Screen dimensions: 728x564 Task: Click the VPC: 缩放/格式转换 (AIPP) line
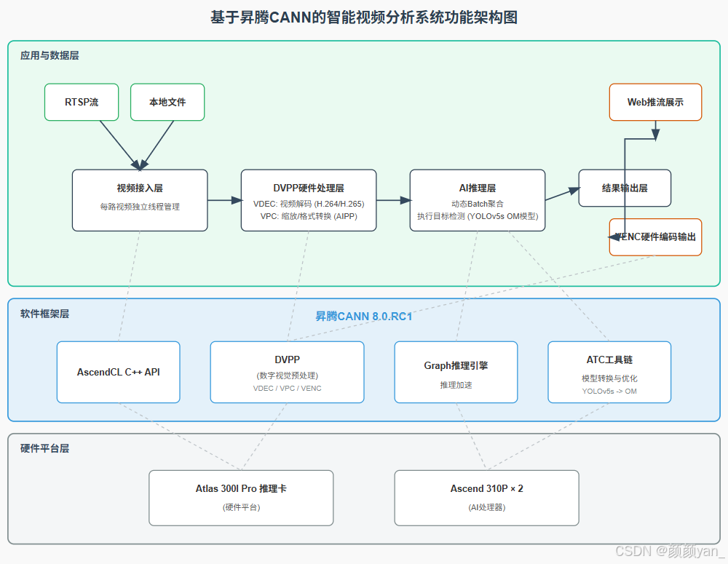tap(309, 216)
